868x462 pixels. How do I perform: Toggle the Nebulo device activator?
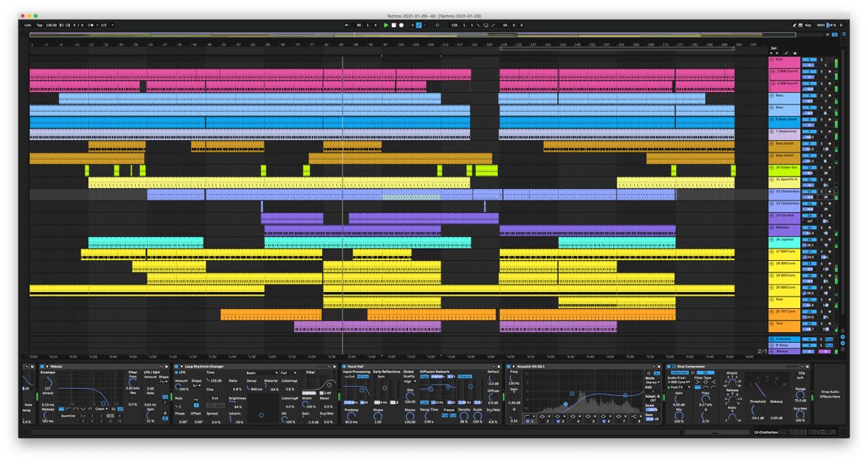coord(41,366)
